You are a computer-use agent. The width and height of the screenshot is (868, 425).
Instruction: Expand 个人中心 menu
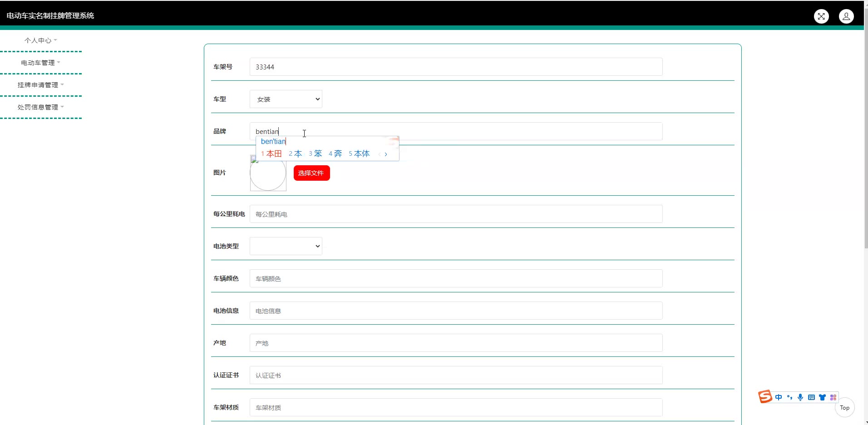pos(41,40)
